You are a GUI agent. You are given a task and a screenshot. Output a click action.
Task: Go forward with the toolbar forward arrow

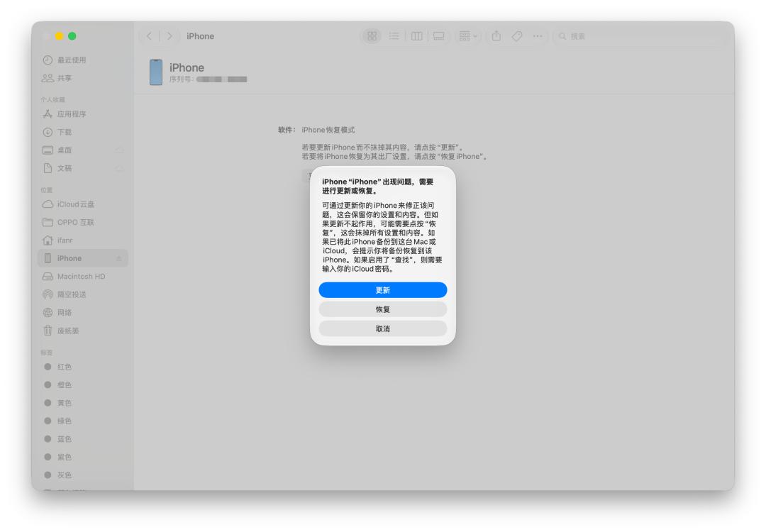tap(170, 36)
